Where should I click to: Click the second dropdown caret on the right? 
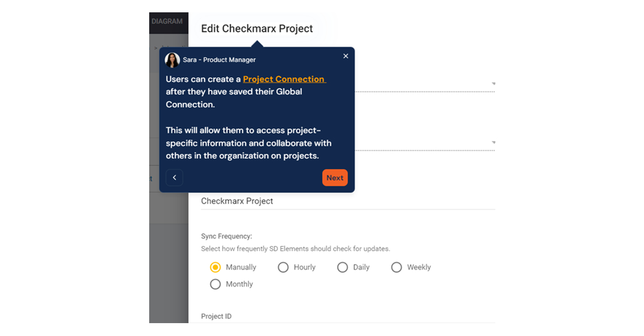tap(493, 143)
